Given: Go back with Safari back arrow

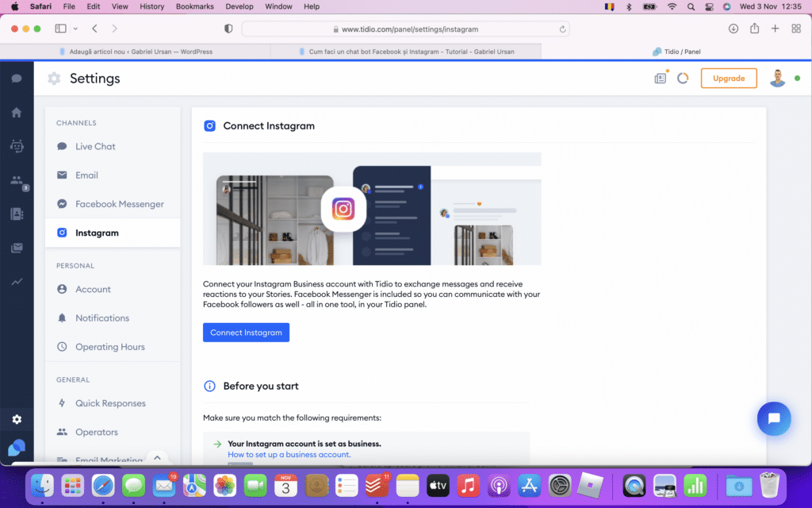Looking at the screenshot, I should tap(95, 29).
